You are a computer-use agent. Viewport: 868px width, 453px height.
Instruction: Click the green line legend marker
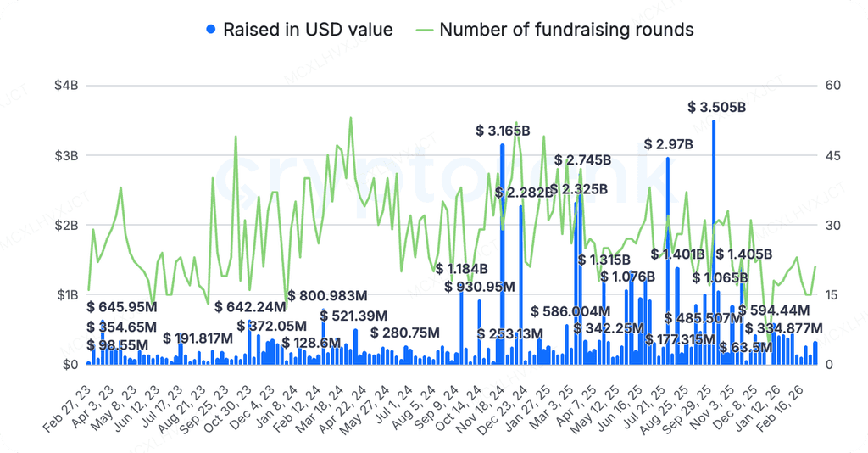425,30
